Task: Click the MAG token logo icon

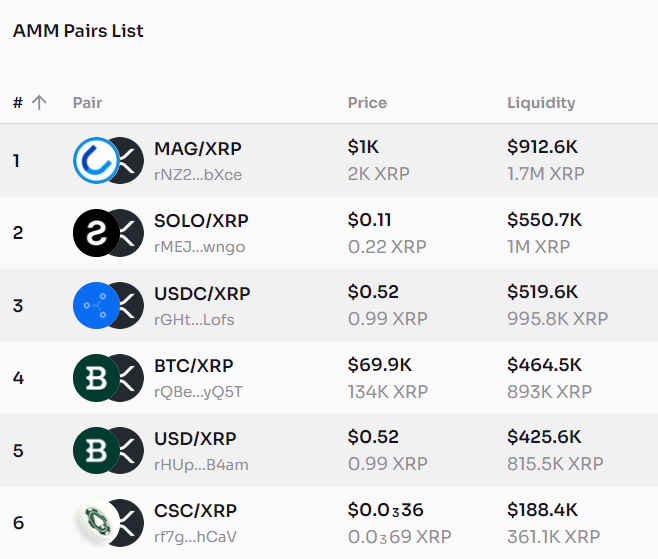Action: (x=96, y=161)
